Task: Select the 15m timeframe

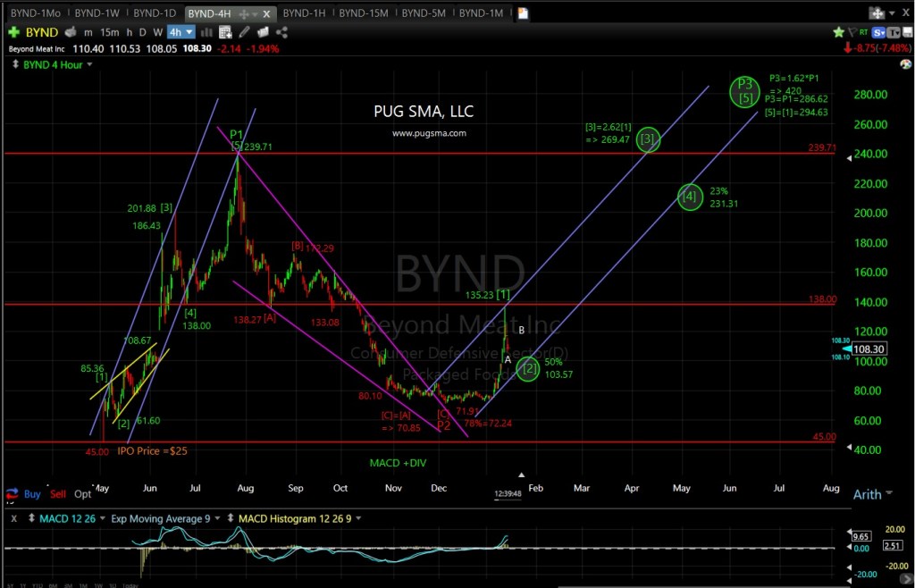Action: (x=109, y=33)
